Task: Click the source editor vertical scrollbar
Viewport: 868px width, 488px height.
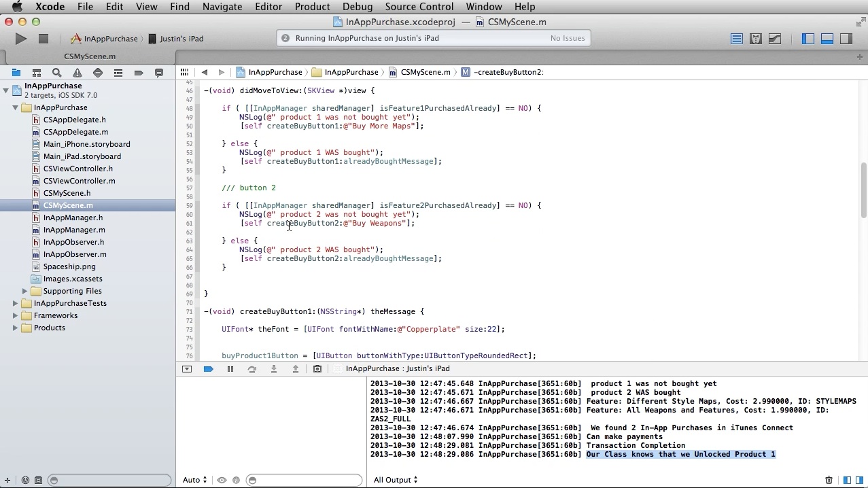Action: pos(864,190)
